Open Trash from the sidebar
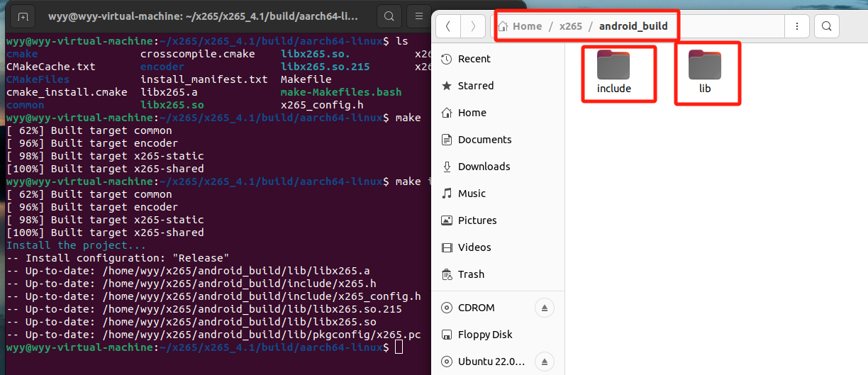 tap(471, 274)
